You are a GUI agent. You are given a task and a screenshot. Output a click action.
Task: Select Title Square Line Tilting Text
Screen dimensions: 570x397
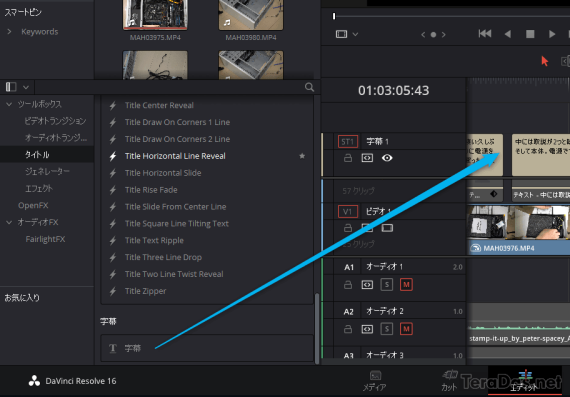(177, 224)
